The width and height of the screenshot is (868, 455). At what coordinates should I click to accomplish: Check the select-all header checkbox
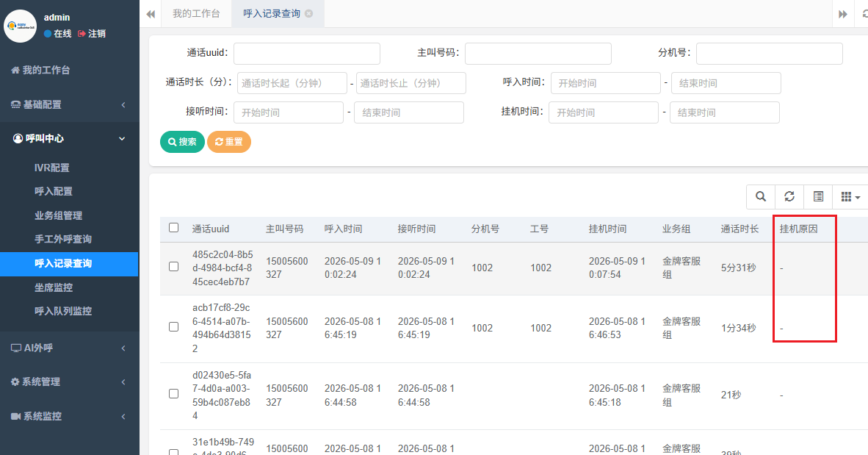click(174, 228)
